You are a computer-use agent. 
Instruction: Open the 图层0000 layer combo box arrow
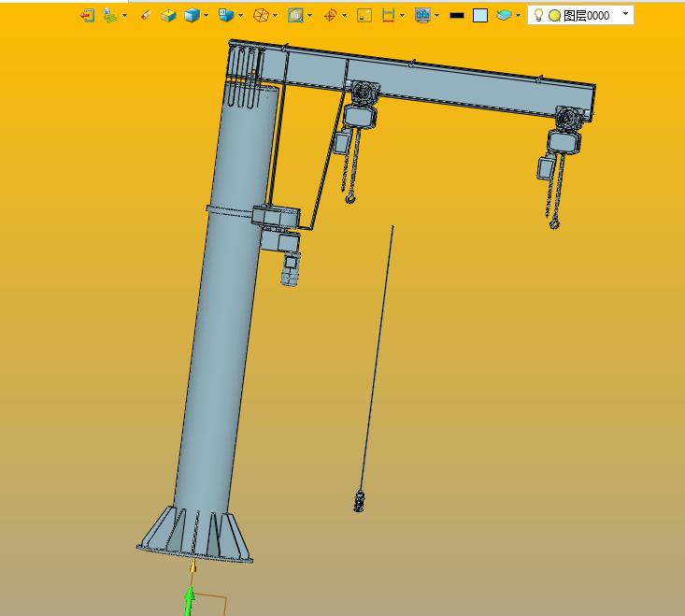pos(625,14)
